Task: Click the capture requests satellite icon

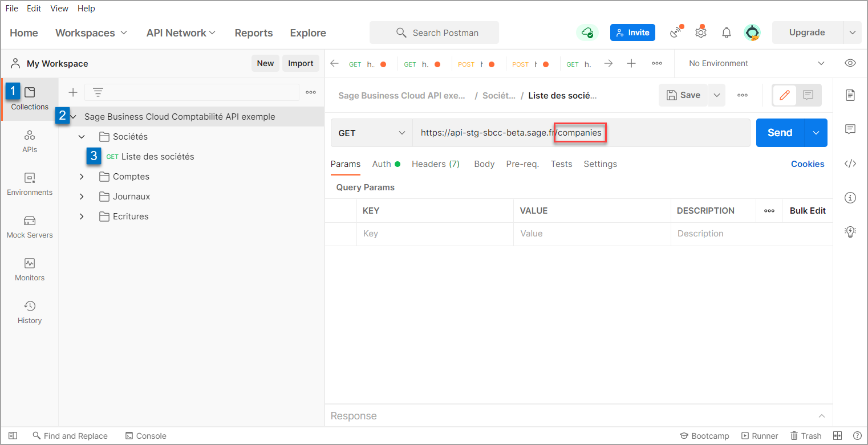Action: pos(676,32)
